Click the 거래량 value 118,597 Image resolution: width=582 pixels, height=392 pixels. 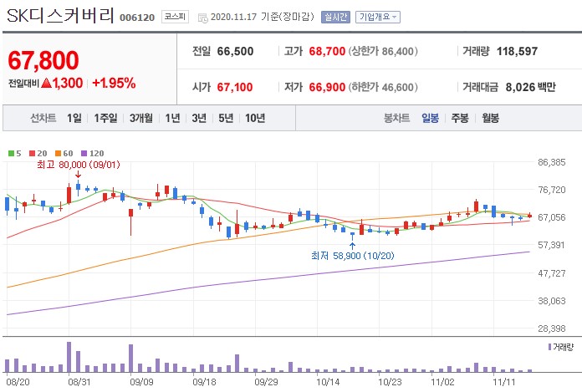[x=517, y=51]
